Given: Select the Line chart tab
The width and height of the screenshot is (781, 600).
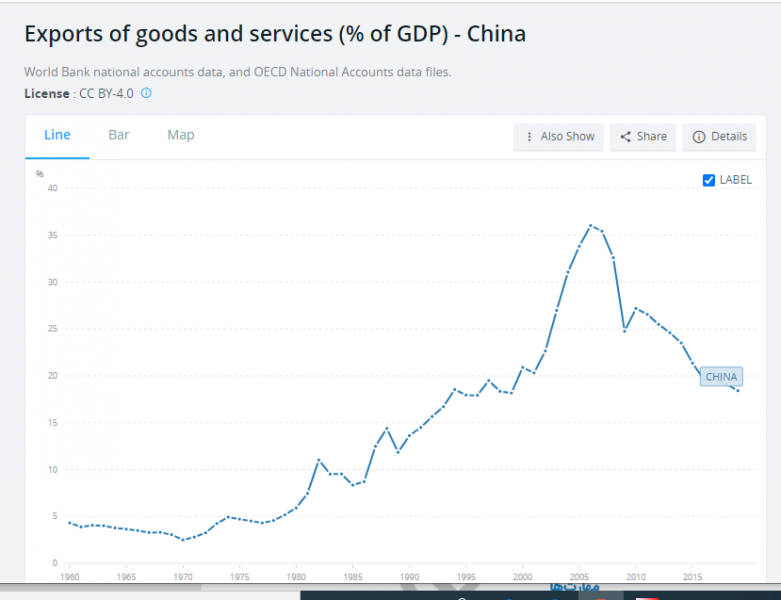Looking at the screenshot, I should point(57,135).
